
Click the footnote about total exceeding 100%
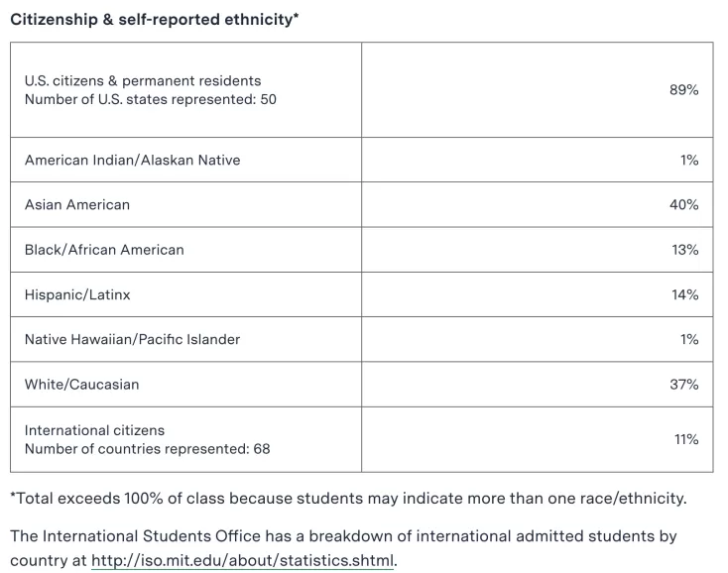point(348,499)
